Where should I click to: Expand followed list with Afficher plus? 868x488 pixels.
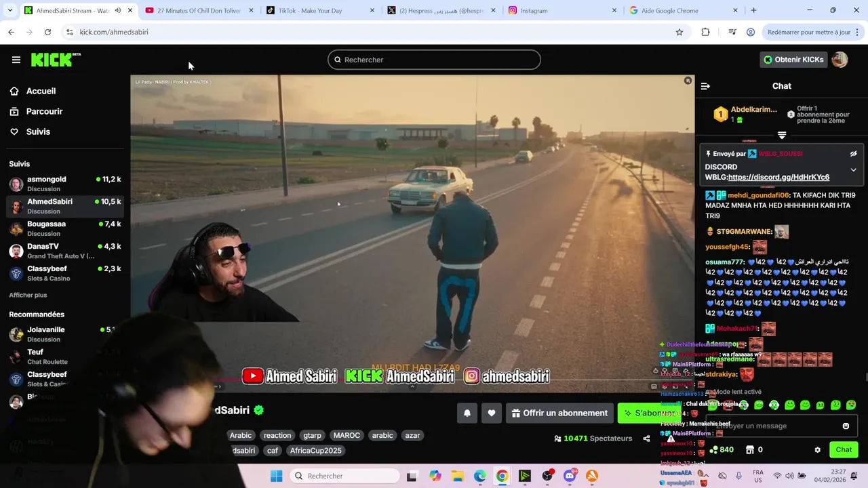tap(28, 295)
